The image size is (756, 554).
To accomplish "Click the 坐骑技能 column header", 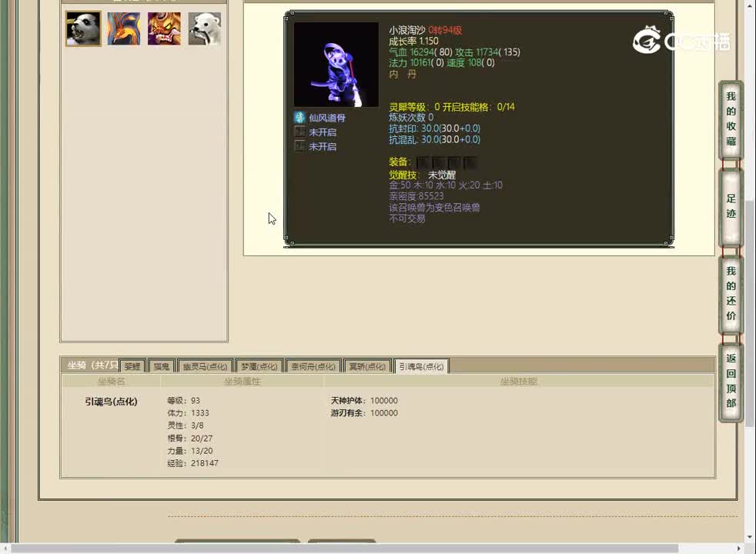I will (518, 381).
